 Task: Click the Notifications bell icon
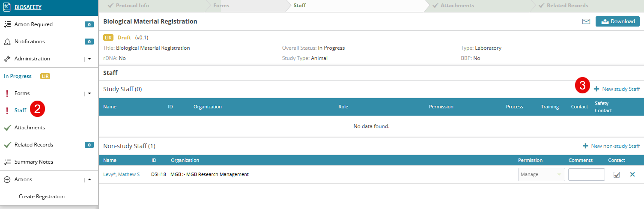click(7, 42)
